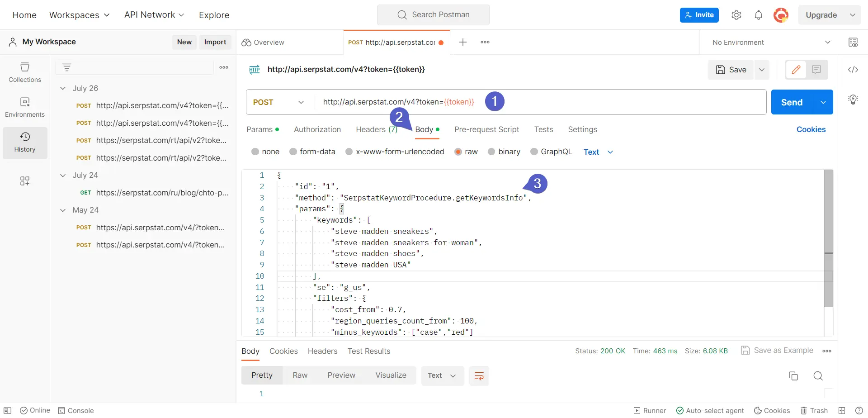Click the history filter icon

pos(67,67)
